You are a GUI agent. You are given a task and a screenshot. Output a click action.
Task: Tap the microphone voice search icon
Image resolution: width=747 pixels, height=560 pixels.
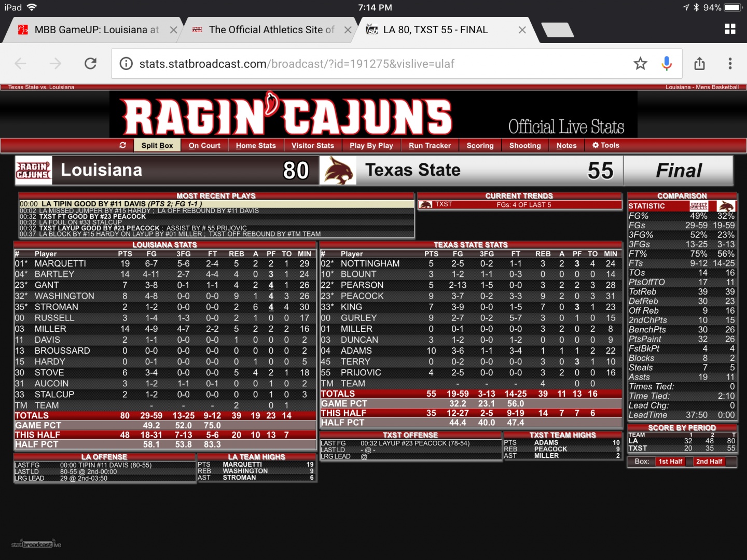(667, 64)
